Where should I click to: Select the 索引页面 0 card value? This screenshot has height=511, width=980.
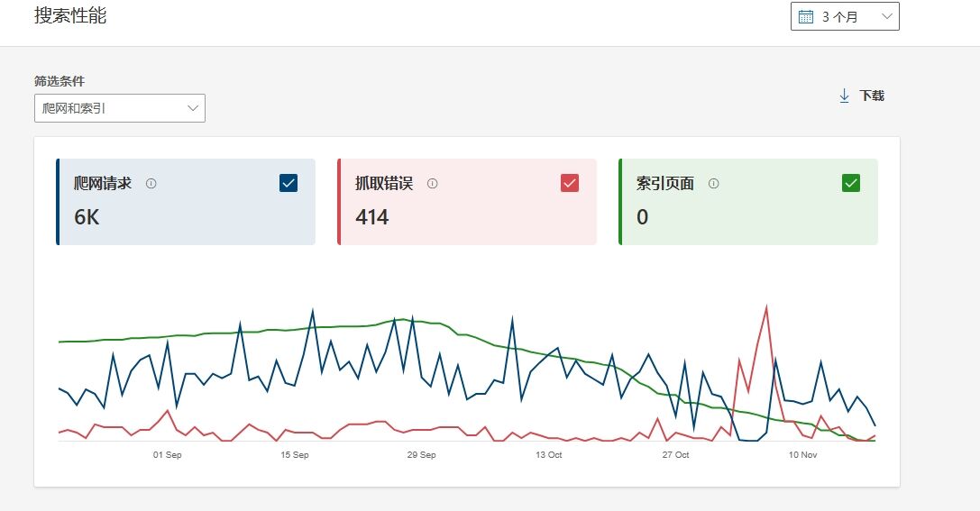tap(642, 216)
